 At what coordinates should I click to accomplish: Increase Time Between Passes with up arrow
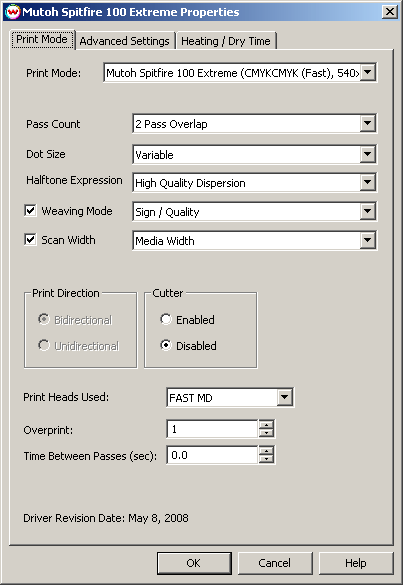point(266,451)
